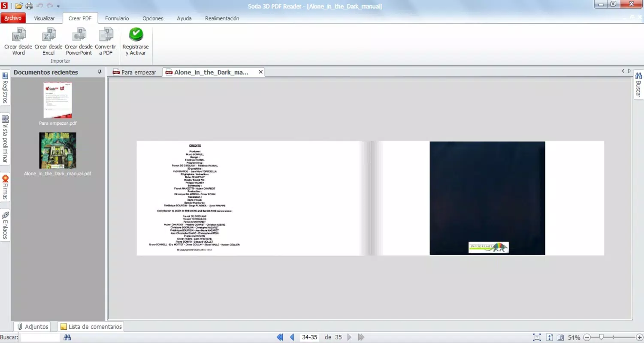Switch to the Visualizar ribbon tab
Screen dimensions: 644x343
click(x=44, y=18)
